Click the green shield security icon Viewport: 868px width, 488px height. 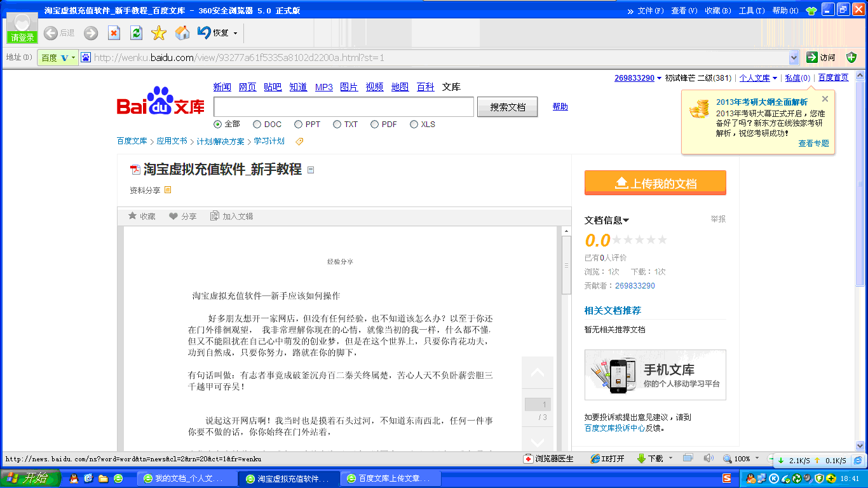click(x=851, y=58)
